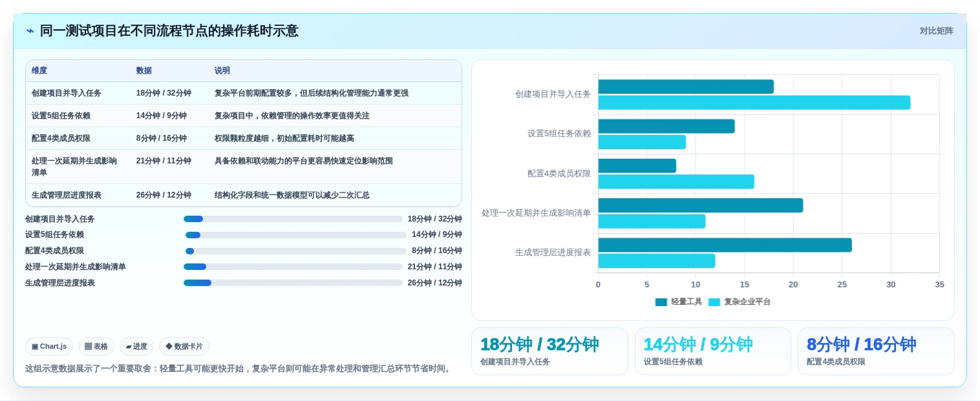
Task: Click chart axis label 生成管理层进度报表
Action: (x=553, y=252)
